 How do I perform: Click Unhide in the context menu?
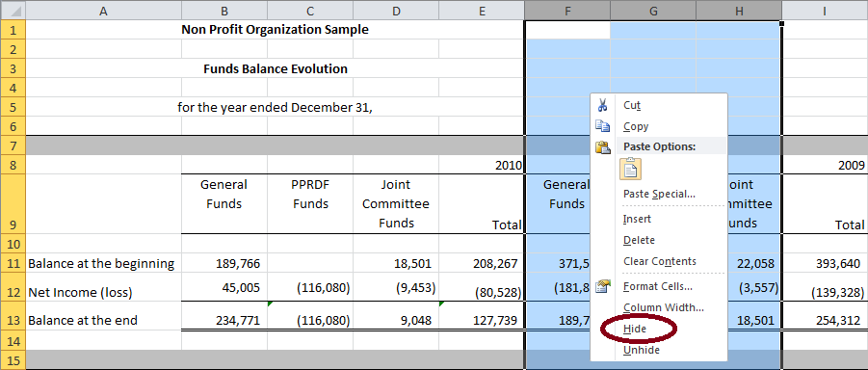(641, 350)
